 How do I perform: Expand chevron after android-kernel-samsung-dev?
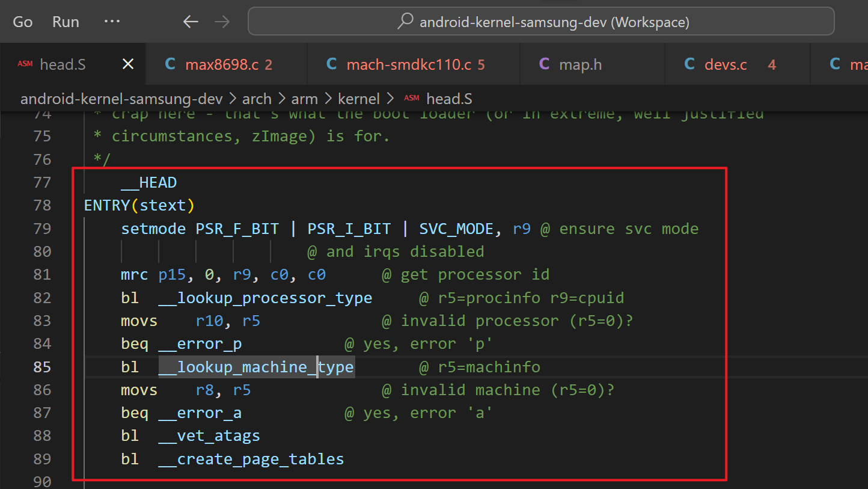tap(232, 99)
